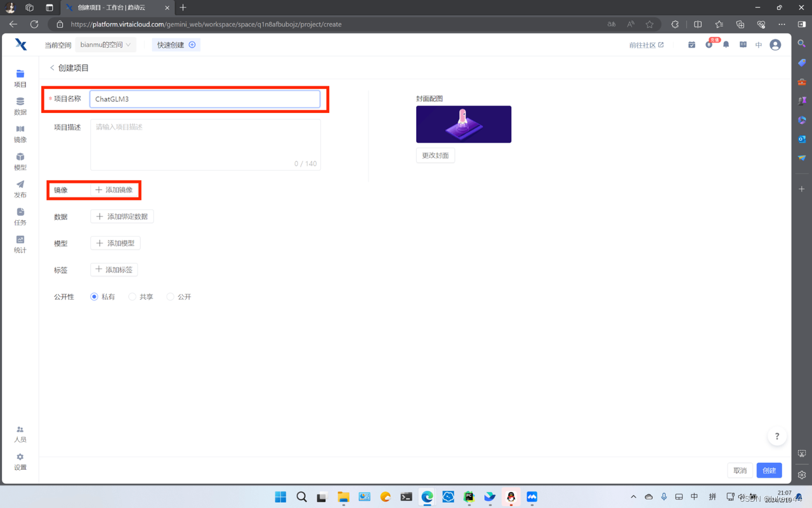Click the blue 创建 button

[769, 471]
